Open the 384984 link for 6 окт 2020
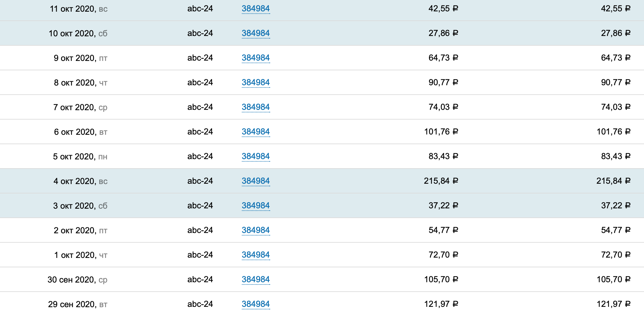Screen dimensions: 644x313 [256, 132]
